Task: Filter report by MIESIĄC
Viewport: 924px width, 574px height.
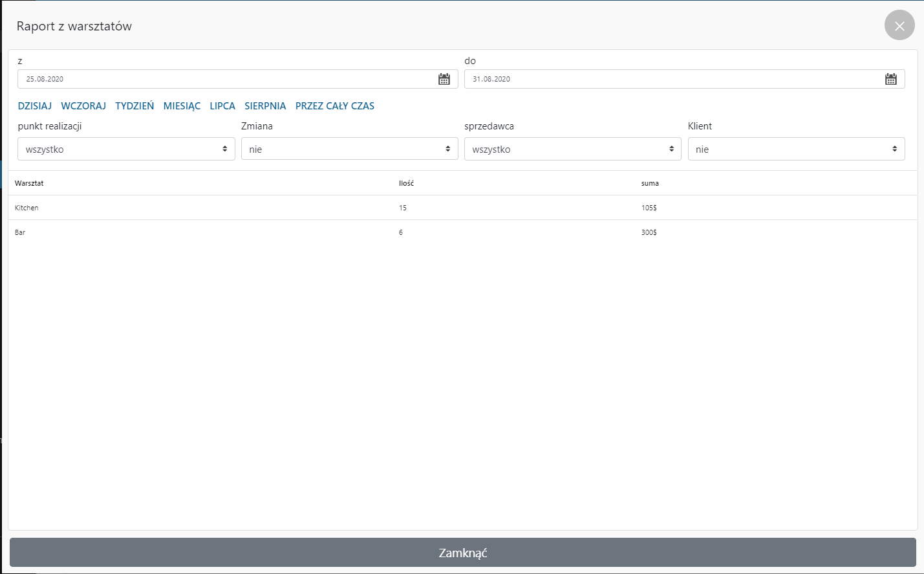Action: click(182, 106)
